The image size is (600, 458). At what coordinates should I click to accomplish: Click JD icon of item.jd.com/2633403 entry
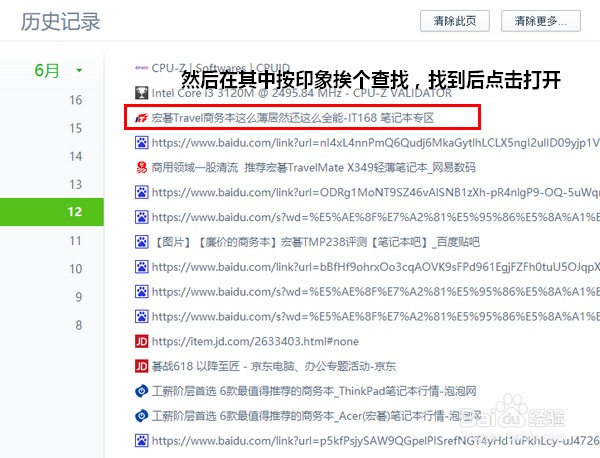pyautogui.click(x=141, y=341)
